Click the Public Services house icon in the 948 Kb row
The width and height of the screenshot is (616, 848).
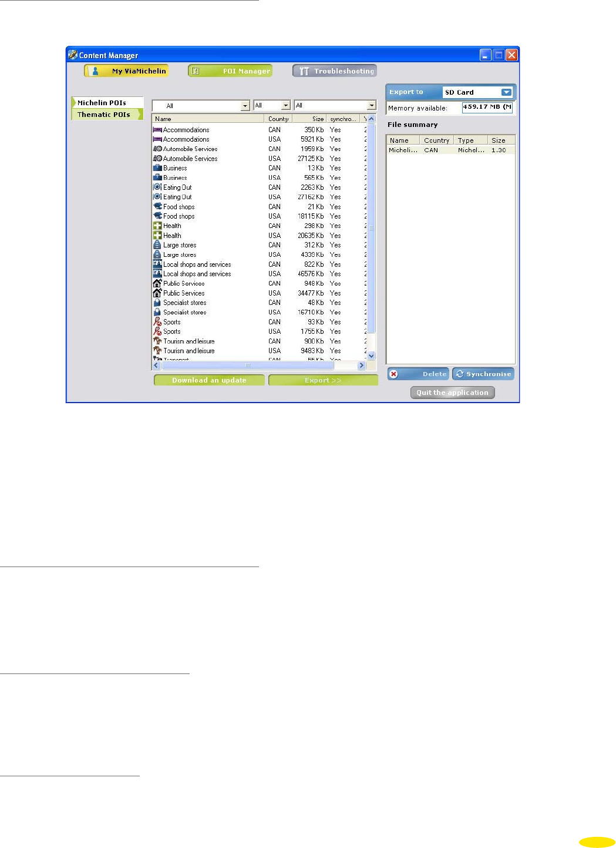pyautogui.click(x=157, y=283)
